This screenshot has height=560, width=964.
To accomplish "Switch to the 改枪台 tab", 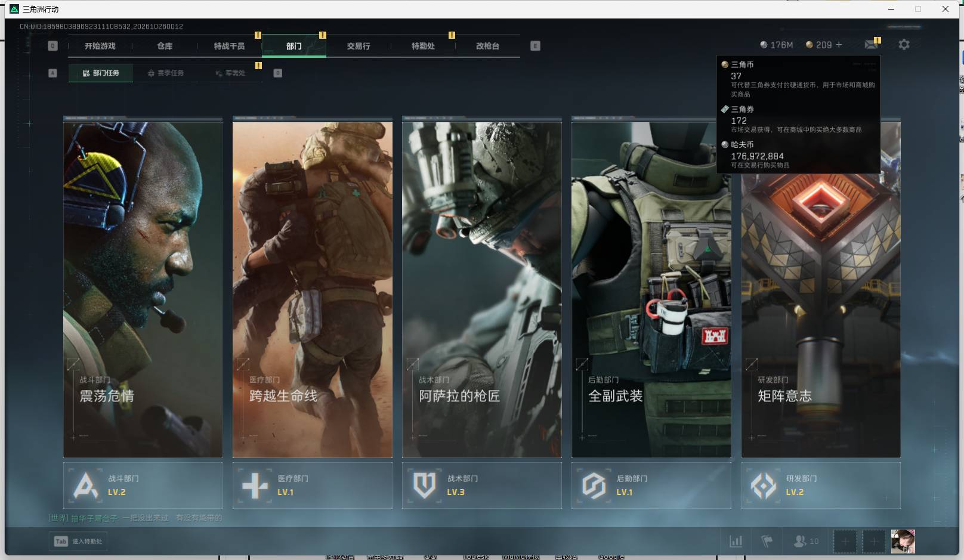I will 487,46.
